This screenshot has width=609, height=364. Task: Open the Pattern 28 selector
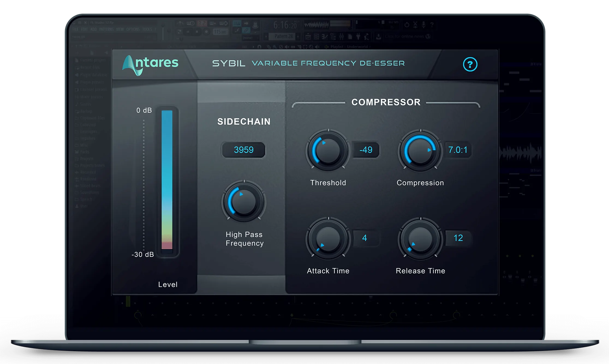283,36
